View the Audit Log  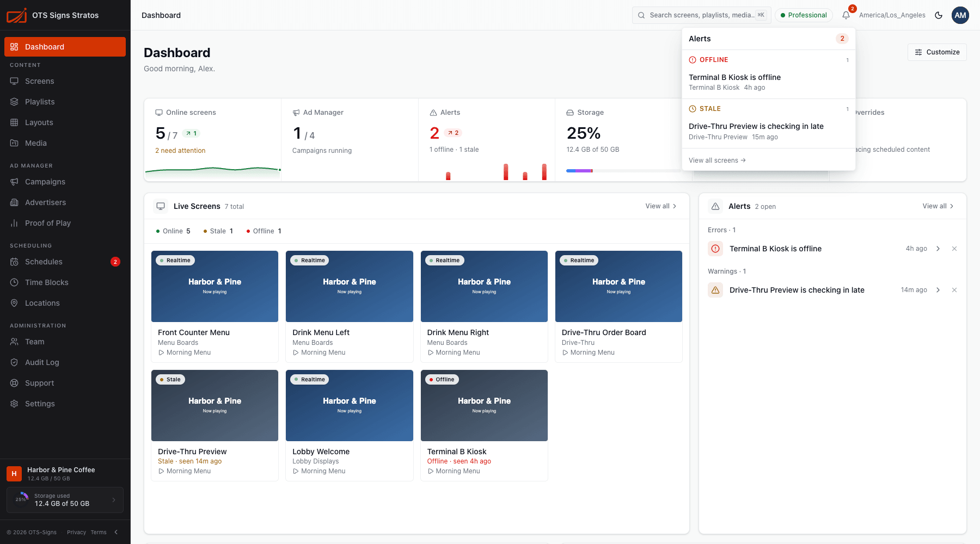pyautogui.click(x=65, y=362)
